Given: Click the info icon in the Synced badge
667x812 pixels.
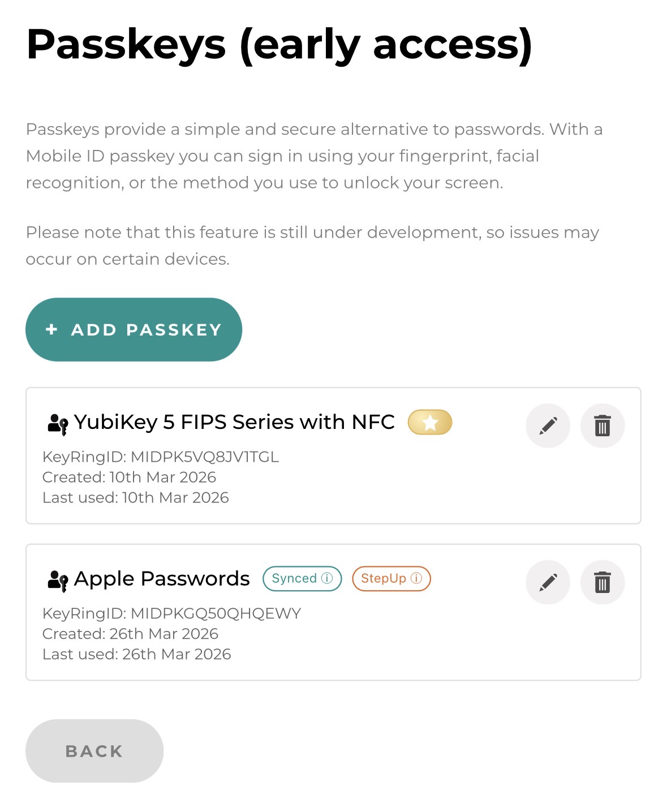Looking at the screenshot, I should [327, 578].
